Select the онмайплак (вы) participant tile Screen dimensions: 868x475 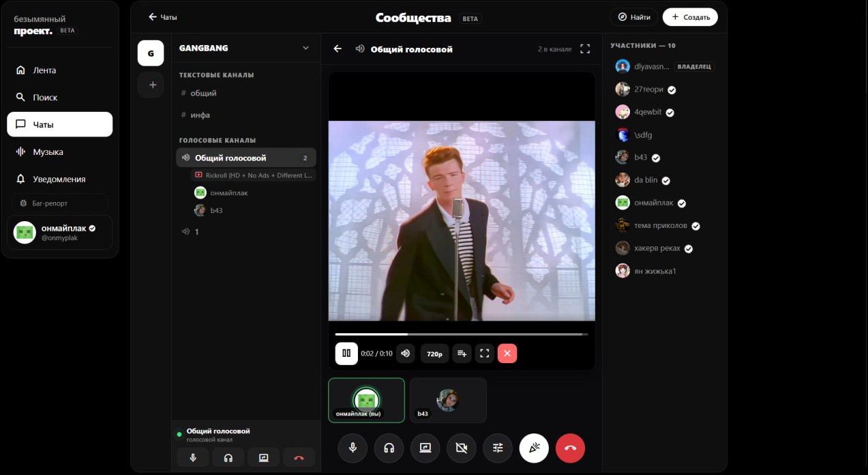pos(366,400)
